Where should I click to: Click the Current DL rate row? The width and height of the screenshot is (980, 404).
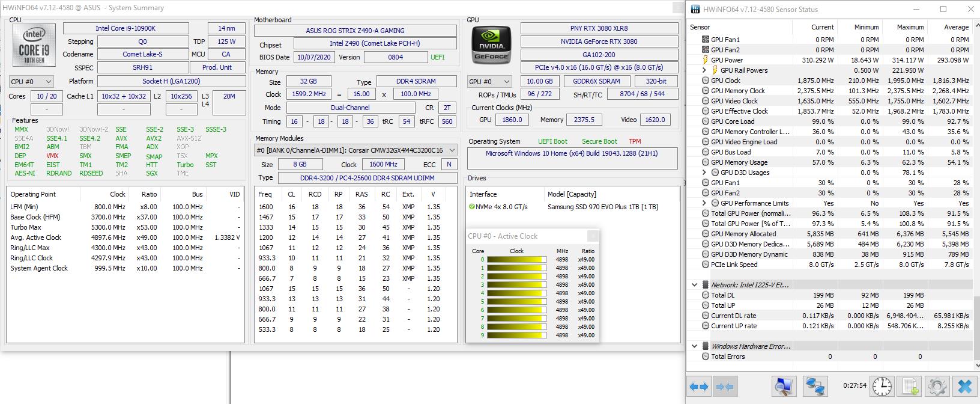pyautogui.click(x=830, y=316)
